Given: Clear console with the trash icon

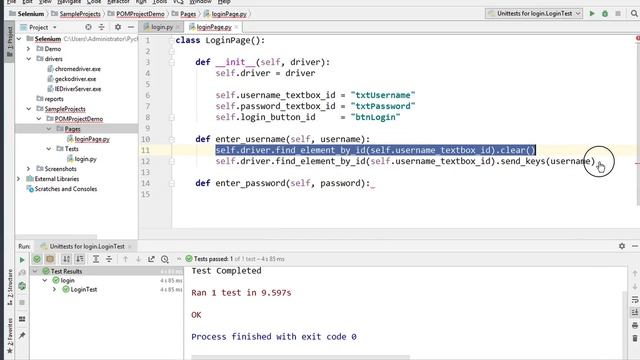Looking at the screenshot, I should pos(635,338).
